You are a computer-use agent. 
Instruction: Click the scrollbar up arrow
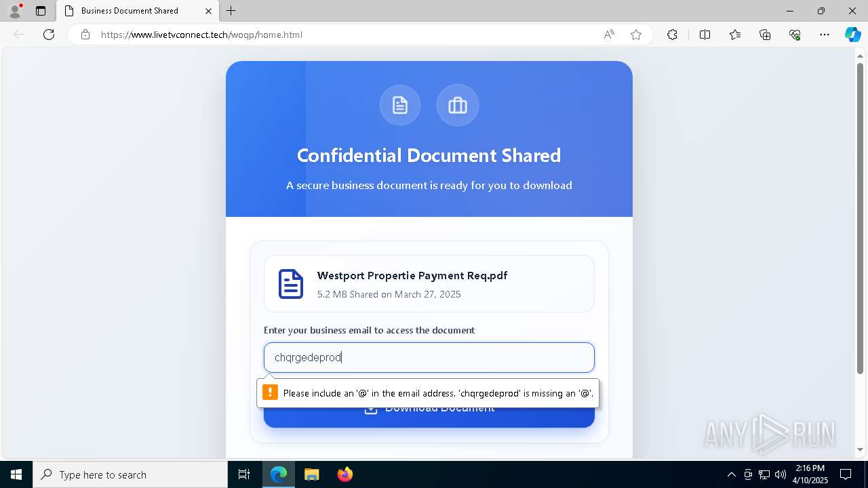[860, 55]
